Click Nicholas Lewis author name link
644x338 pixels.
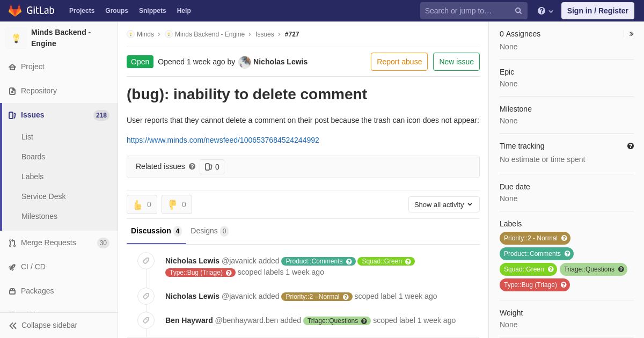click(280, 62)
